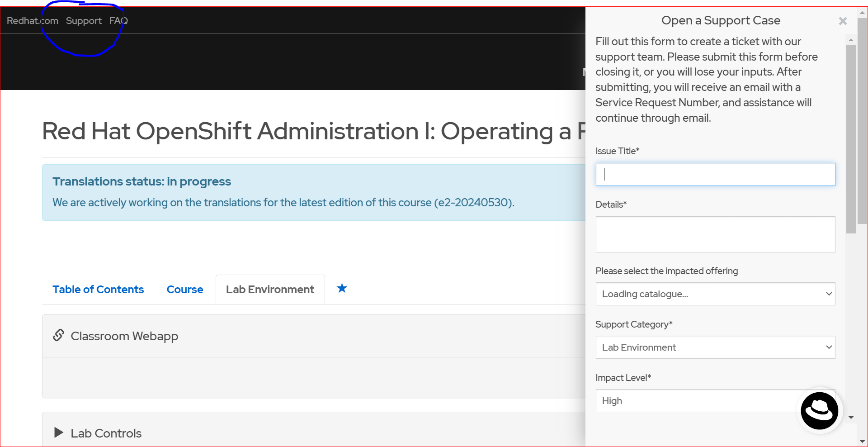Click the down arrow at bottom of page scrollbar
Image resolution: width=868 pixels, height=447 pixels.
click(x=863, y=441)
